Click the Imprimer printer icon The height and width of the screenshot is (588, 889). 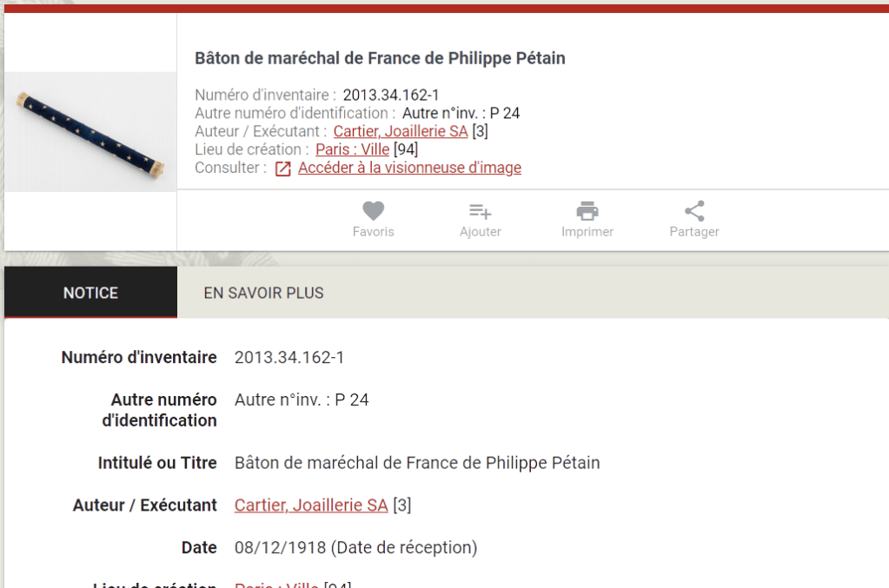coord(587,211)
